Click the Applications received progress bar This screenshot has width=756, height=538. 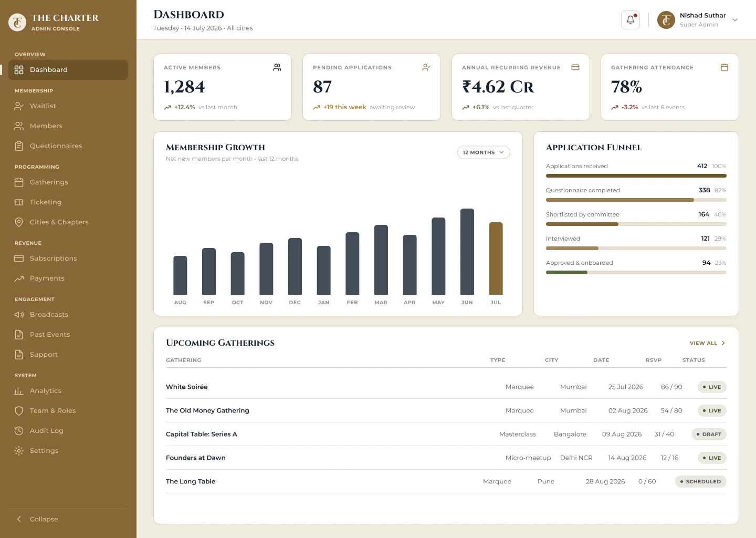coord(636,175)
